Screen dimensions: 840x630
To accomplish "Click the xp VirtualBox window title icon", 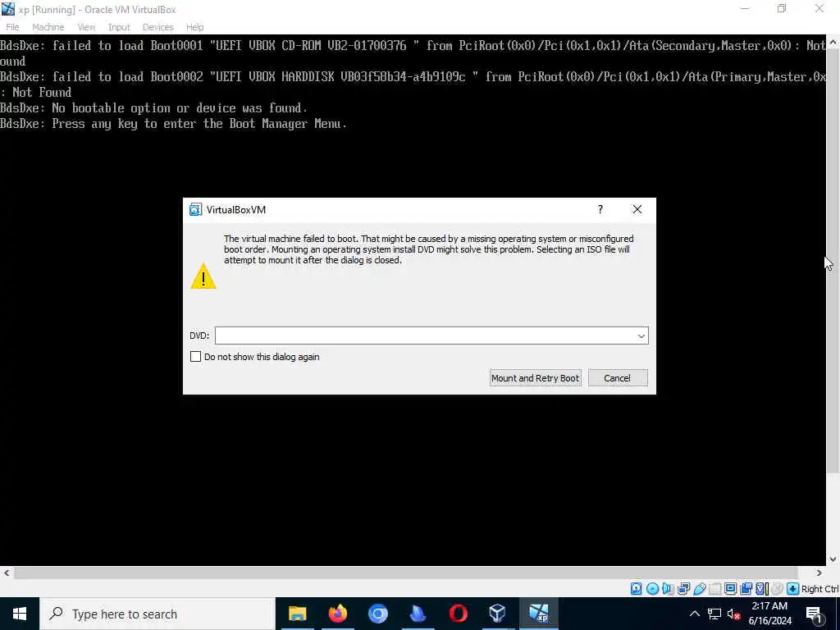I will pos(8,9).
